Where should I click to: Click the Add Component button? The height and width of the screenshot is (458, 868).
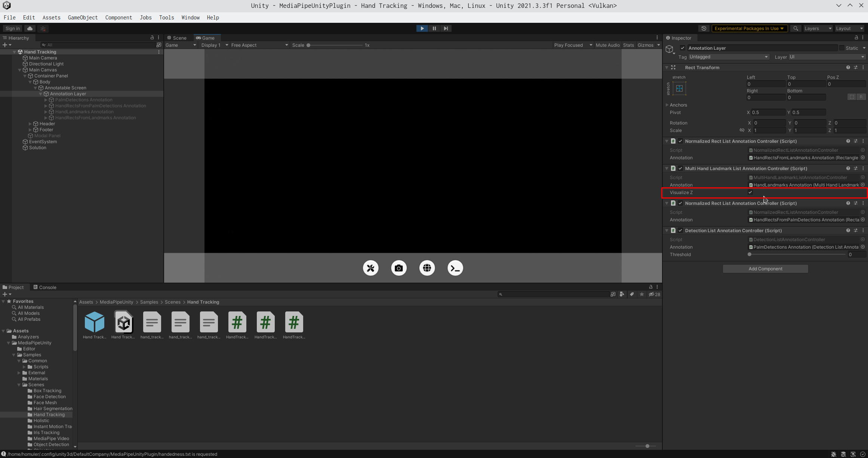(765, 268)
